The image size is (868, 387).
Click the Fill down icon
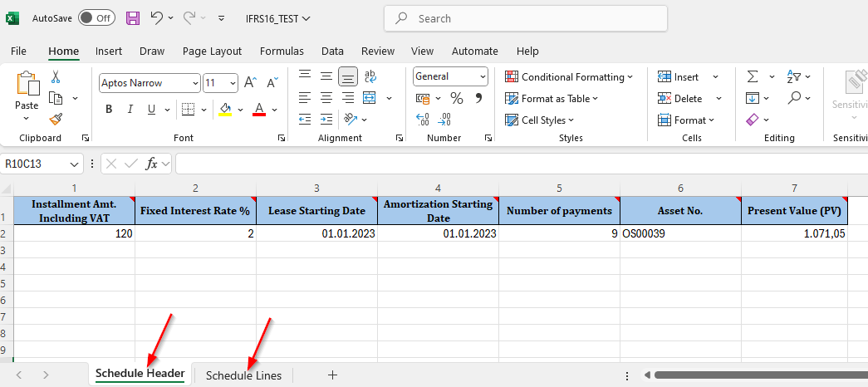(x=753, y=98)
